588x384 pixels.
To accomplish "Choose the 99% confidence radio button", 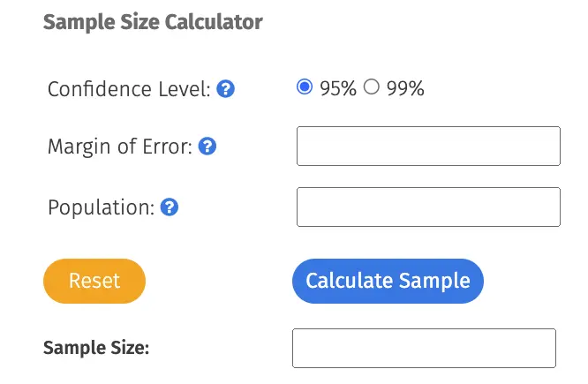I will click(x=371, y=87).
